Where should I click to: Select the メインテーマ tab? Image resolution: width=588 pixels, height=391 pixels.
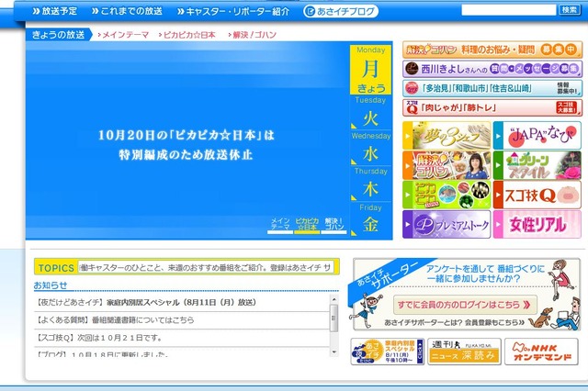point(123,35)
